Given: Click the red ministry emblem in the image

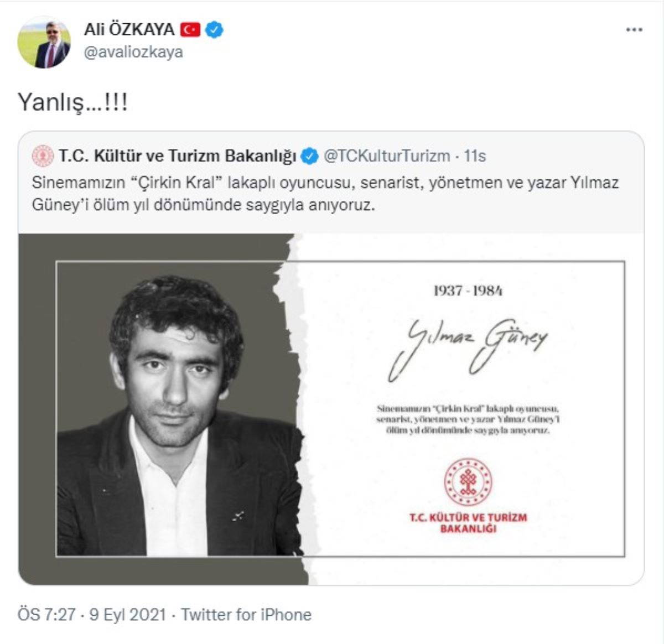Looking at the screenshot, I should coord(468,482).
